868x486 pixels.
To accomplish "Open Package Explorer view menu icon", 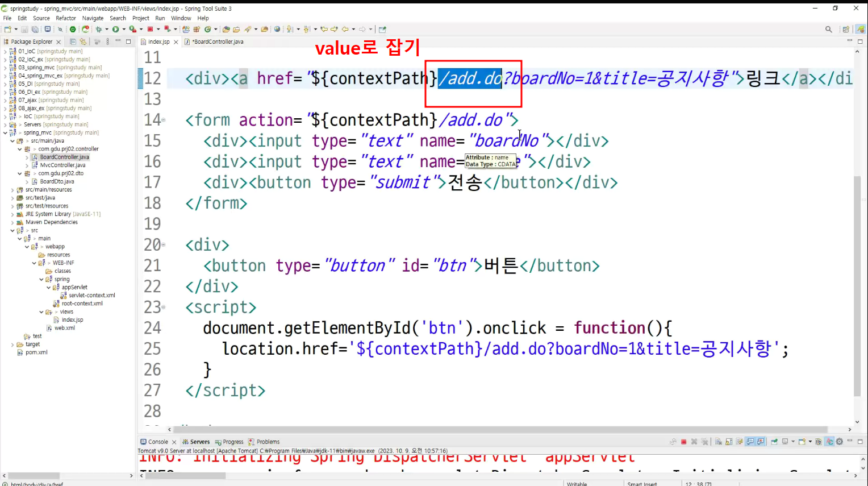I will 107,41.
